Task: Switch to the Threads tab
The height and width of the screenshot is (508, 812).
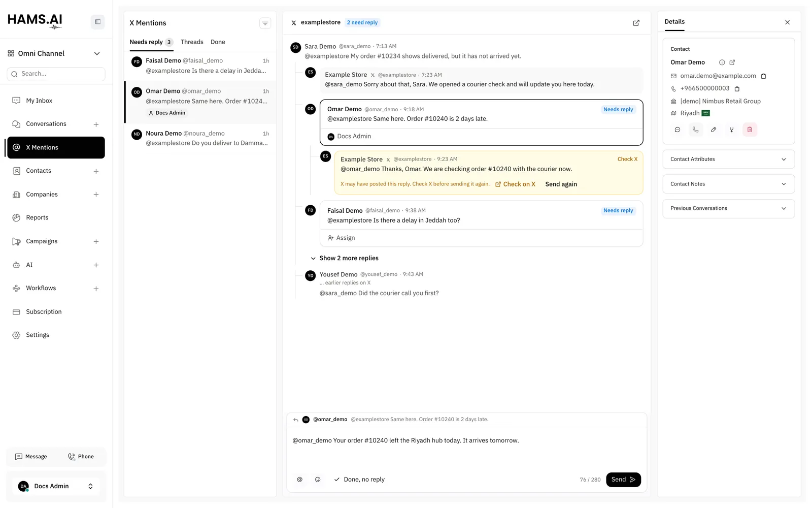Action: point(192,42)
